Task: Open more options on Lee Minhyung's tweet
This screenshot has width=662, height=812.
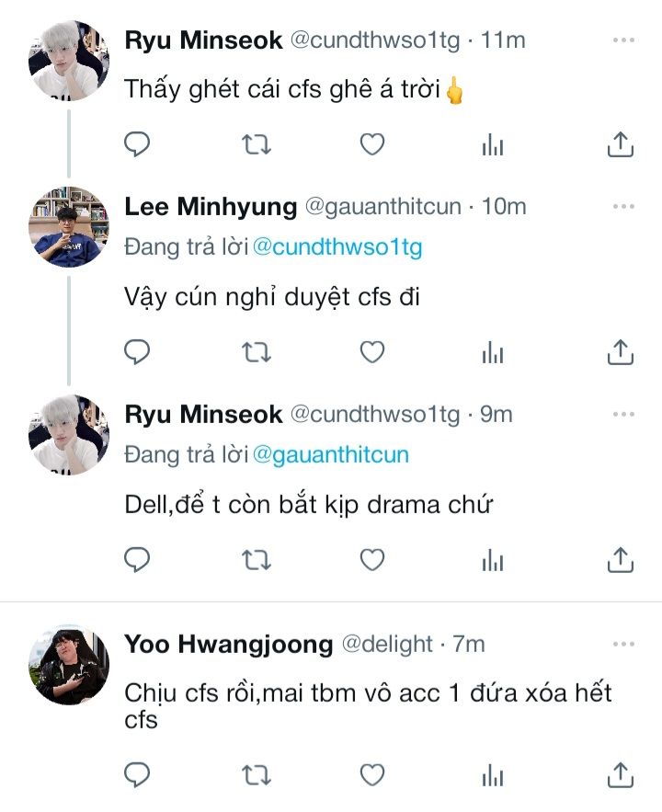Action: 623,207
